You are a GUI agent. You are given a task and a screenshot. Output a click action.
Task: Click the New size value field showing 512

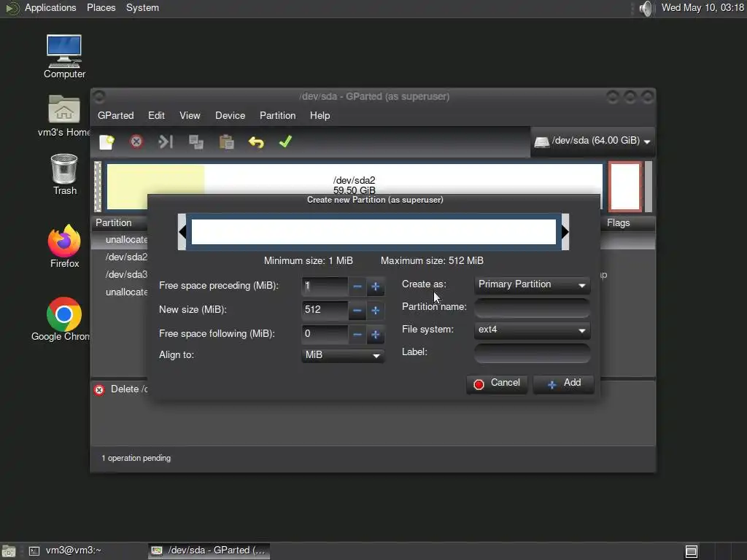click(325, 310)
